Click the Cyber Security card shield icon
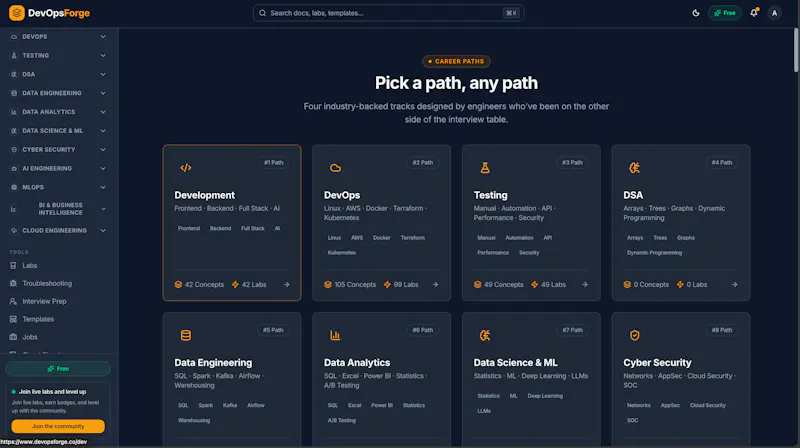Viewport: 800px width, 448px height. pos(634,335)
